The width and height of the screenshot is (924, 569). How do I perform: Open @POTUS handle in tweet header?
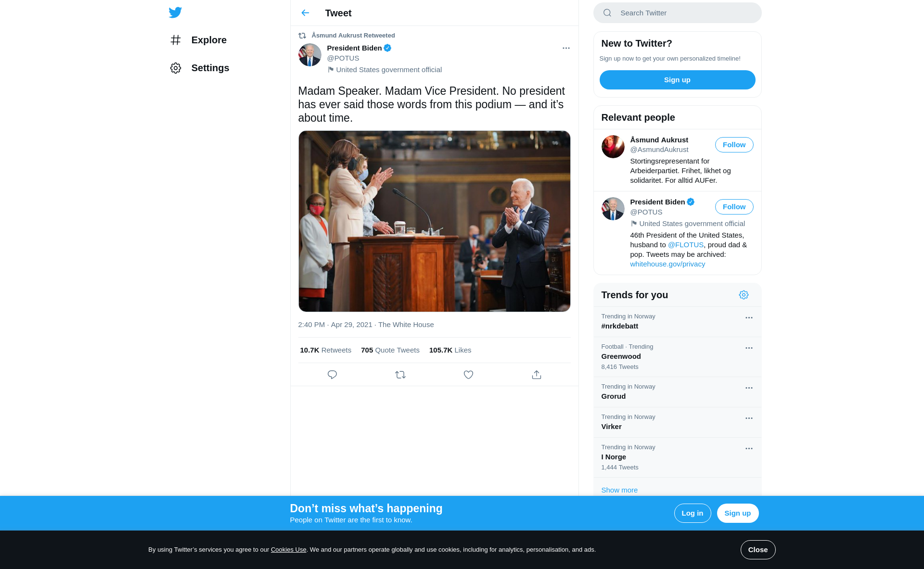point(343,58)
